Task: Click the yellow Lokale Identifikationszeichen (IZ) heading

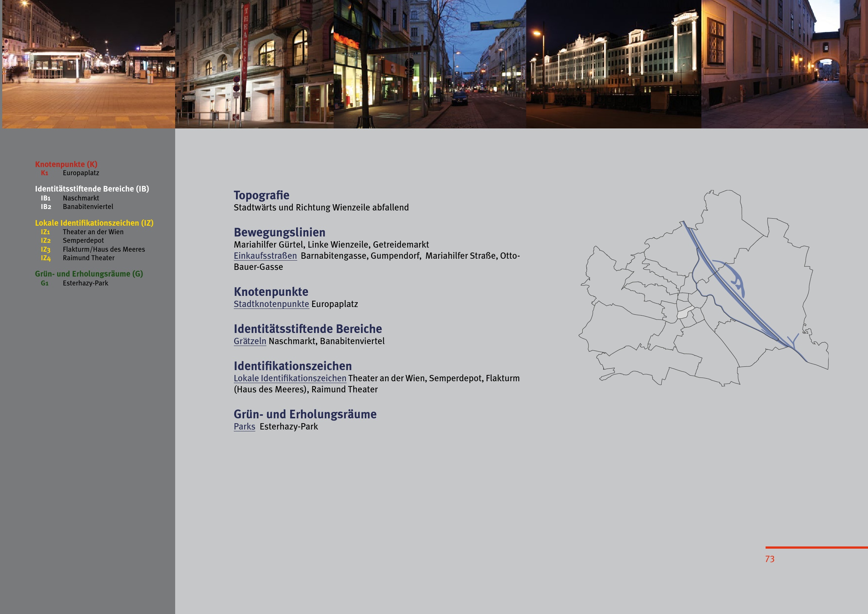Action: point(94,223)
